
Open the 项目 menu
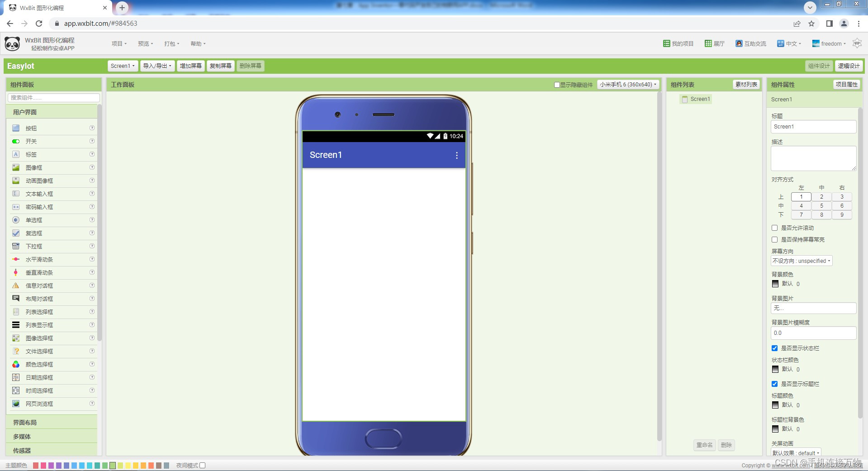pos(119,43)
